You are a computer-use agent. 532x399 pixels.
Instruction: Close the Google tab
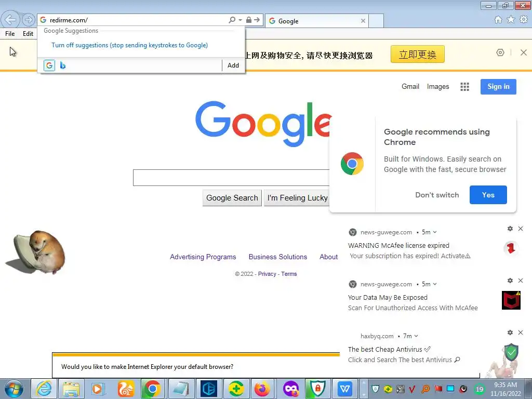click(363, 21)
